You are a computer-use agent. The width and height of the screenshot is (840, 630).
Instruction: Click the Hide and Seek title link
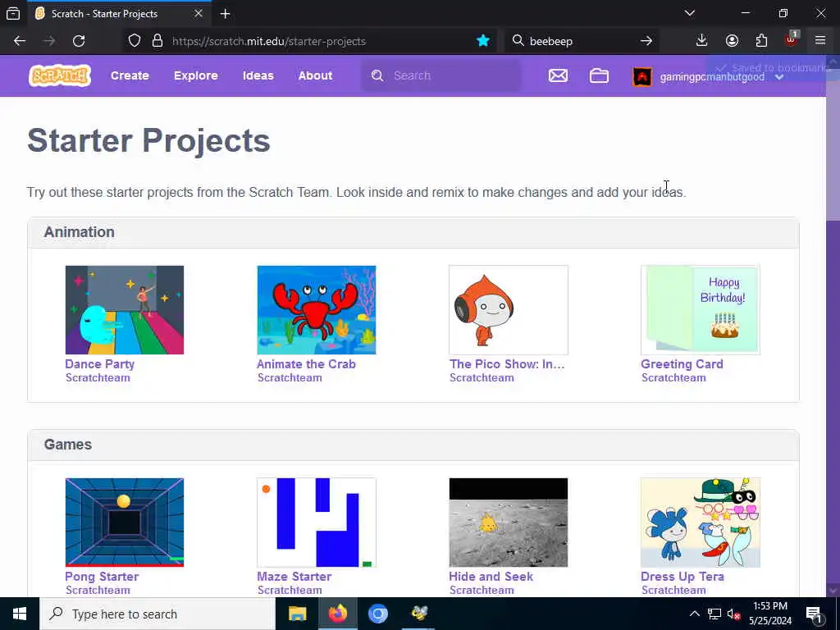[491, 577]
